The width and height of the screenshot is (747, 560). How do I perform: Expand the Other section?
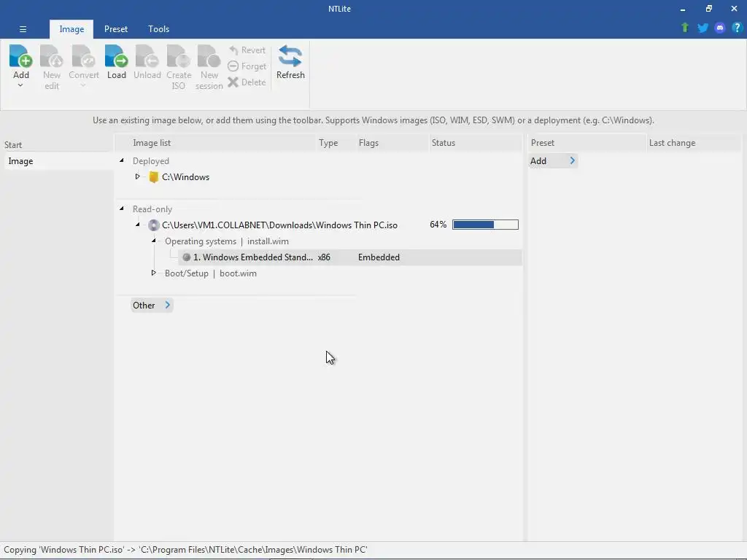152,306
